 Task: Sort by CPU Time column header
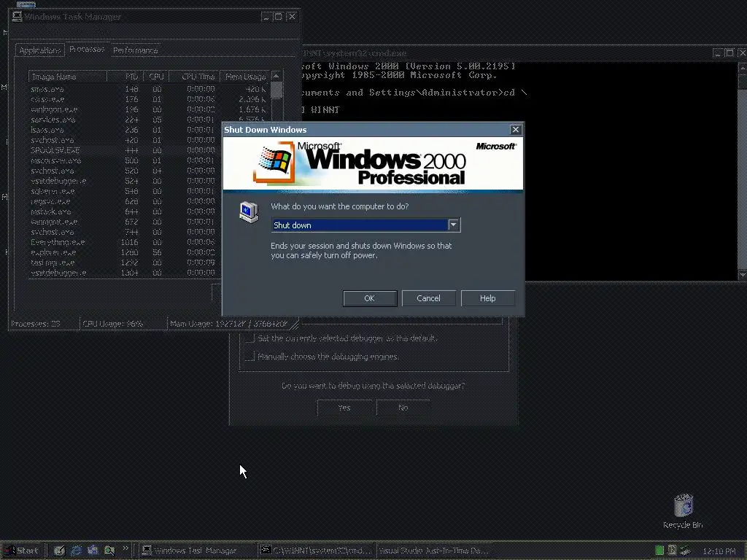194,77
